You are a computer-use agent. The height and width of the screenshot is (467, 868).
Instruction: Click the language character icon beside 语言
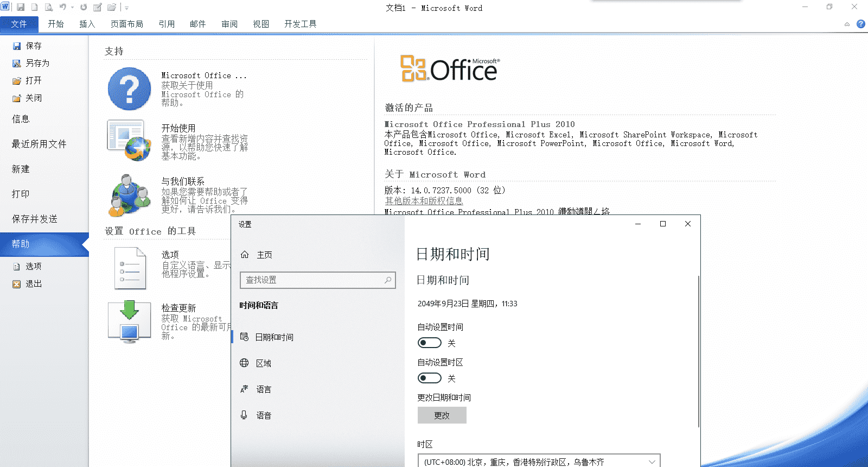(244, 389)
